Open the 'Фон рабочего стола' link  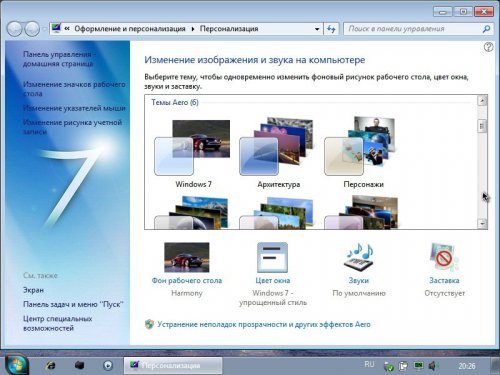[x=187, y=281]
